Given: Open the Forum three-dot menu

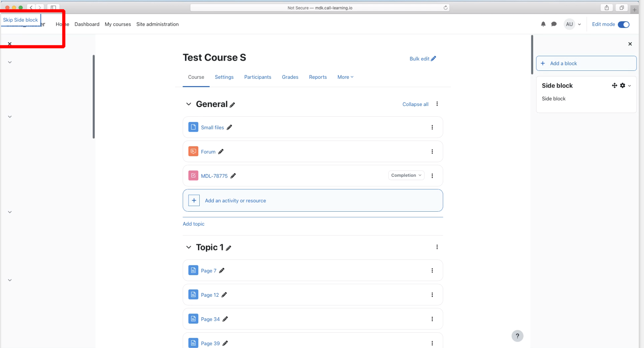Looking at the screenshot, I should coord(432,152).
